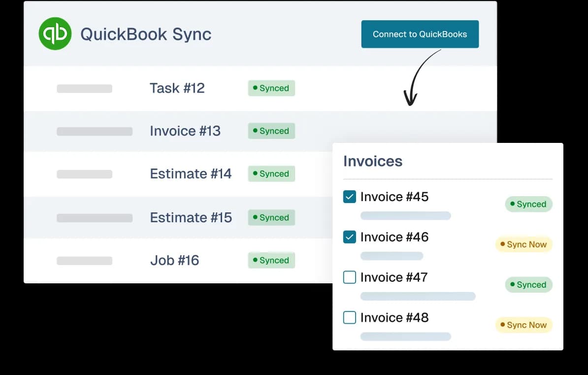Uncheck the Invoice #46 checkbox
Viewport: 588px width, 375px height.
[x=350, y=237]
